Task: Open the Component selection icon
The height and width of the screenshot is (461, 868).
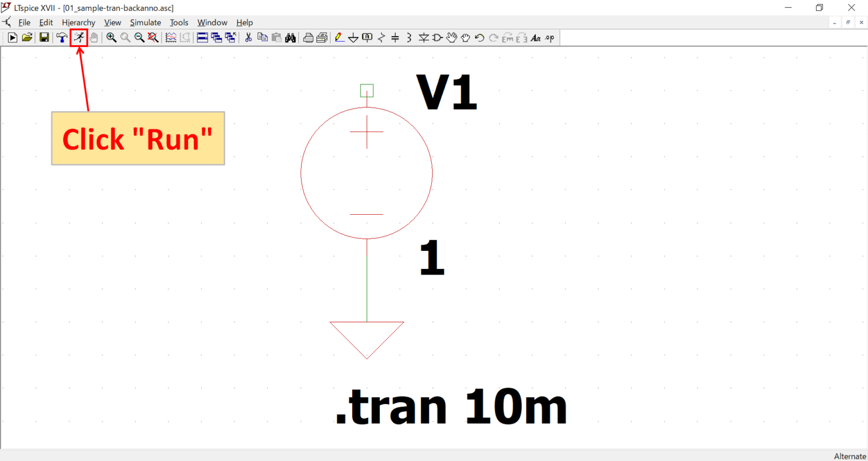Action: coord(437,37)
